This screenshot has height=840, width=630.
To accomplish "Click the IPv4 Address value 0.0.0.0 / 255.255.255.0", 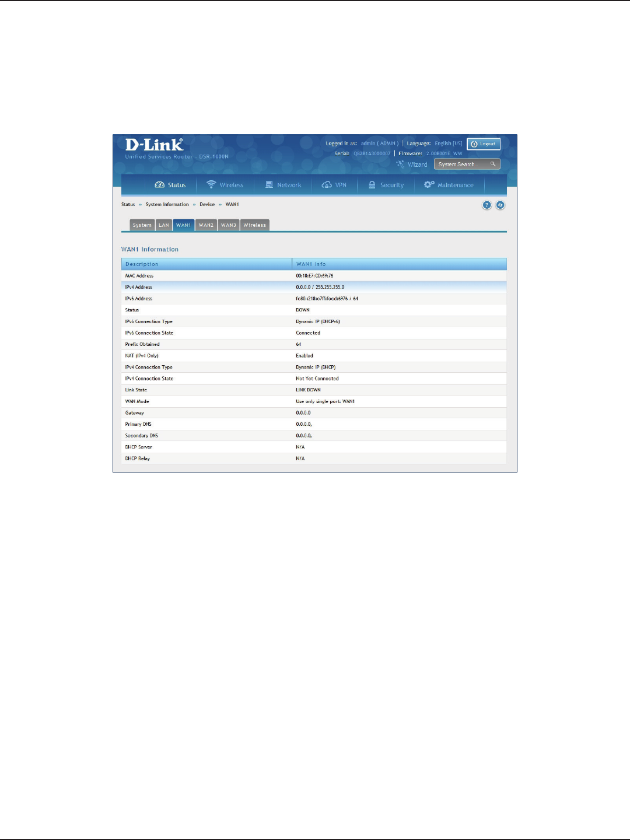I will 320,287.
